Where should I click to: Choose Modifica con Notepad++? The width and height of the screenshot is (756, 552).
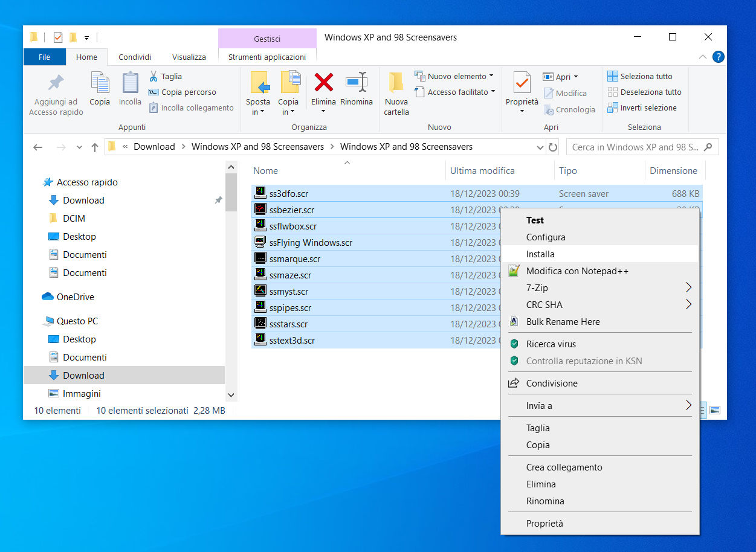[x=600, y=271]
